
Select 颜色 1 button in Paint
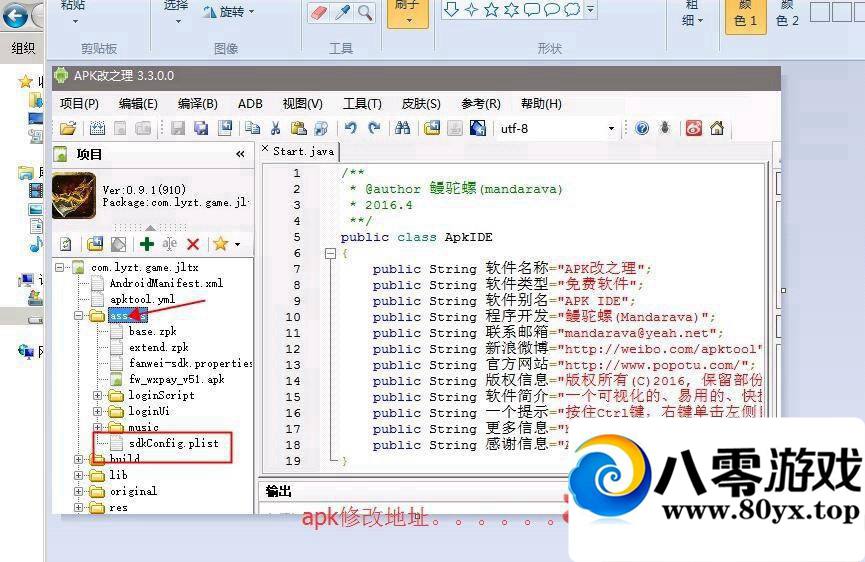pos(745,15)
